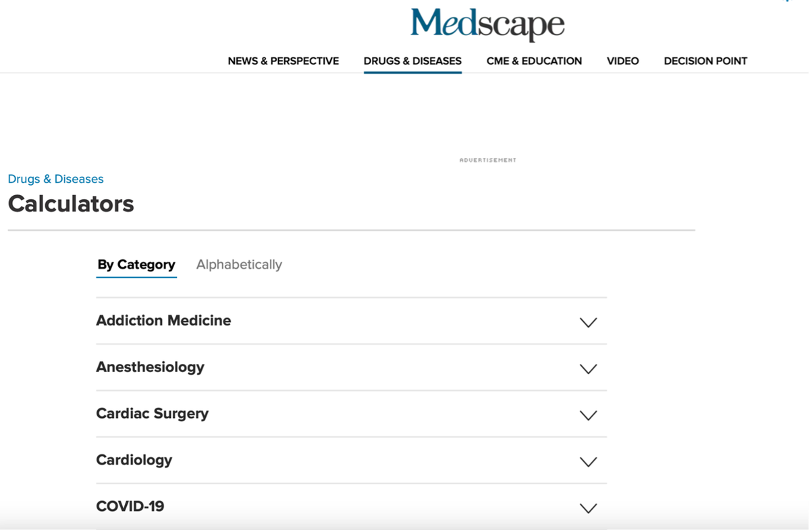810x532 pixels.
Task: Open Drugs & Diseases navigation menu
Action: click(x=412, y=61)
